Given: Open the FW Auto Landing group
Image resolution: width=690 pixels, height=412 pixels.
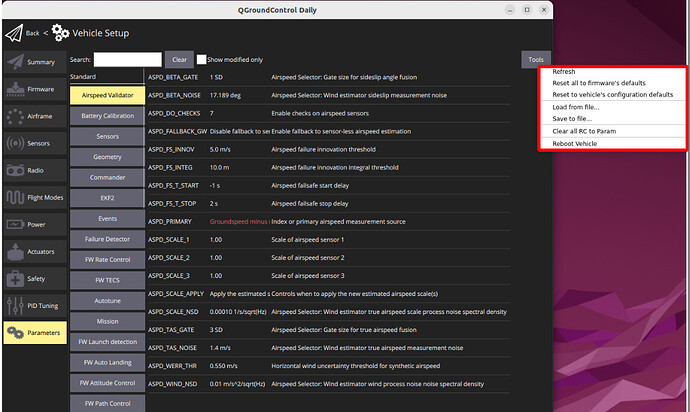Looking at the screenshot, I should [107, 362].
